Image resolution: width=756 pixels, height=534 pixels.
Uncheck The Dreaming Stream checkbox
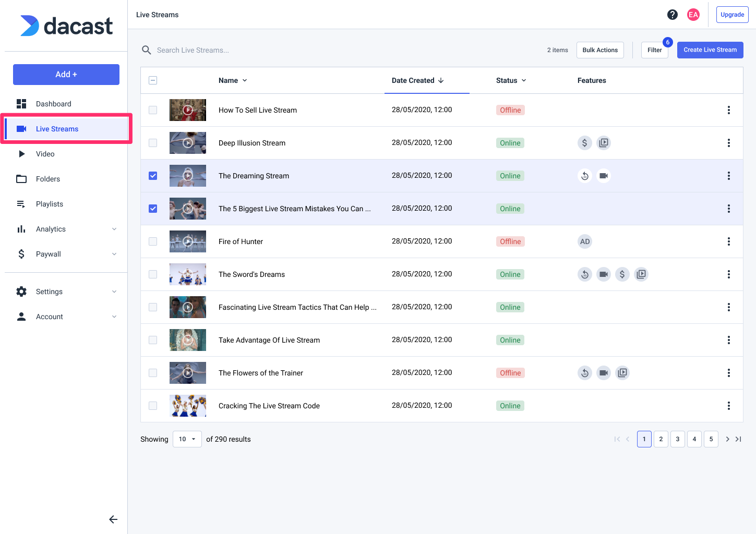click(153, 176)
